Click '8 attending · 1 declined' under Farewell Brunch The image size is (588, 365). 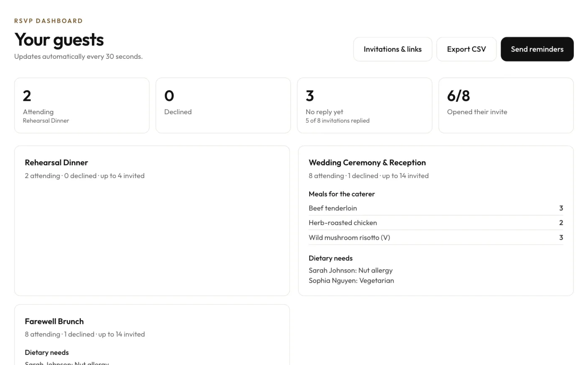pyautogui.click(x=59, y=334)
